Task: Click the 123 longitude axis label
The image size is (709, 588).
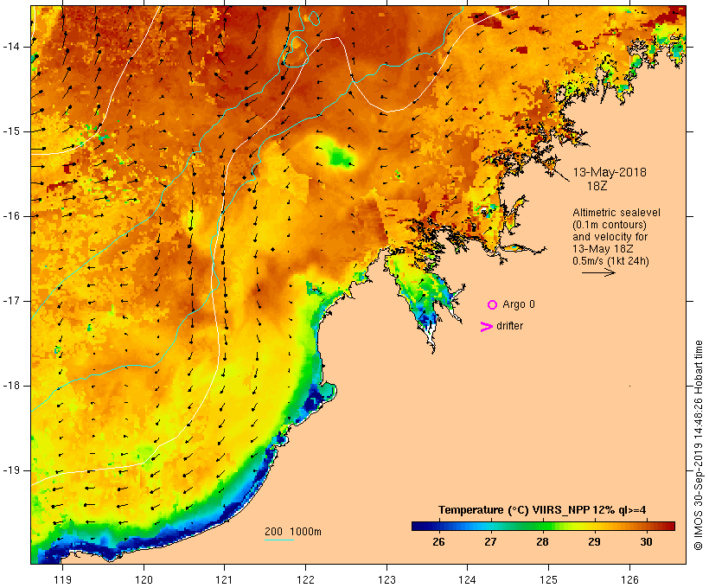Action: coord(386,579)
